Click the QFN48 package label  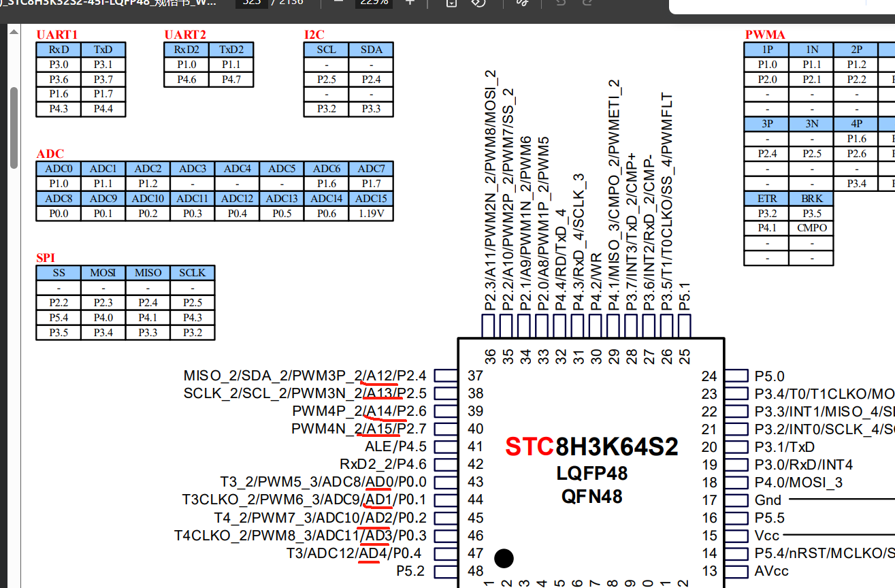591,496
